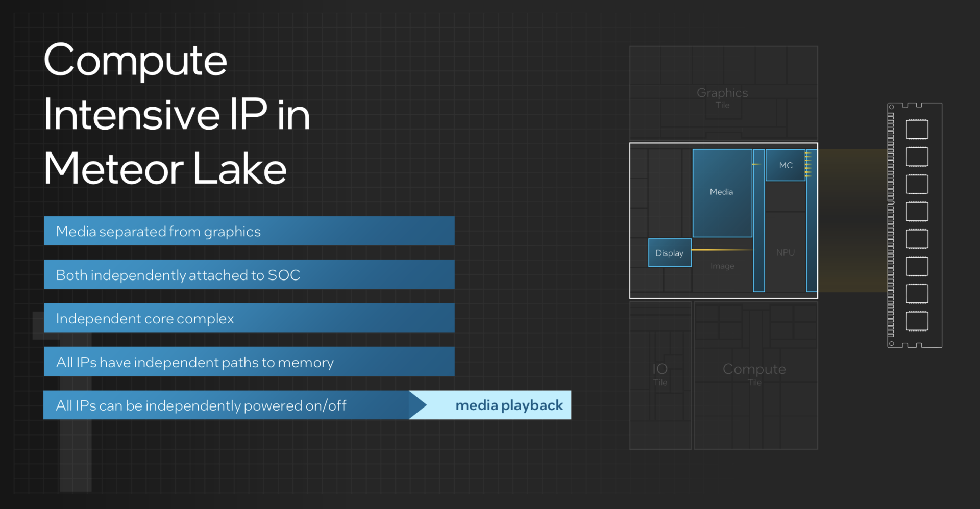The image size is (980, 509).
Task: Click the 'media playback' label
Action: 509,405
